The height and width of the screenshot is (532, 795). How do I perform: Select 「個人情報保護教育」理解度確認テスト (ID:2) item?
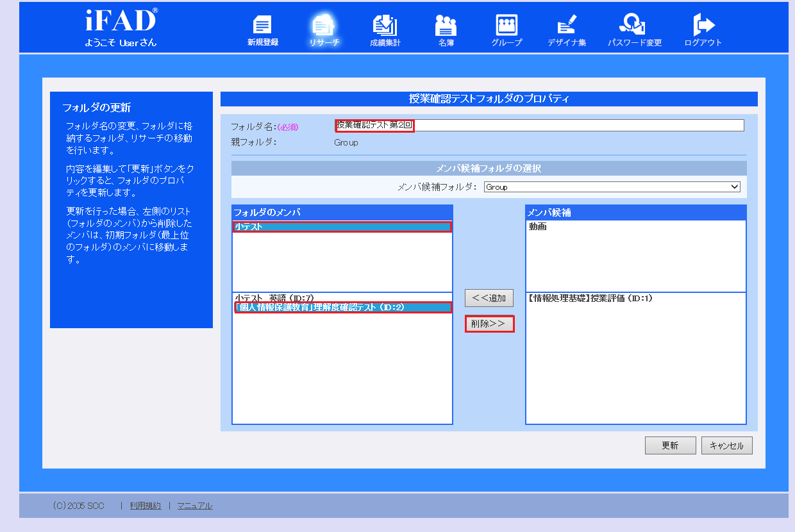(342, 308)
